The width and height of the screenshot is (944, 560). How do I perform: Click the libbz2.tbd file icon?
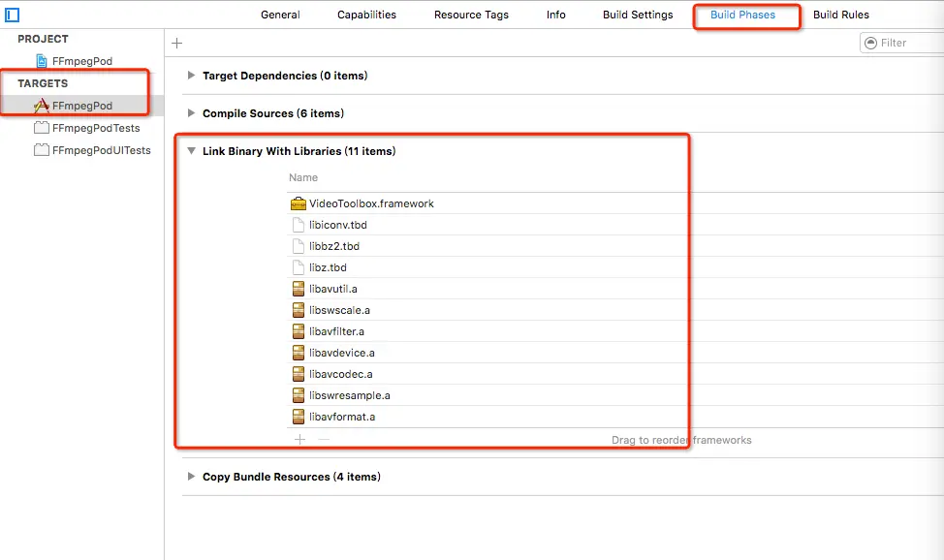298,246
